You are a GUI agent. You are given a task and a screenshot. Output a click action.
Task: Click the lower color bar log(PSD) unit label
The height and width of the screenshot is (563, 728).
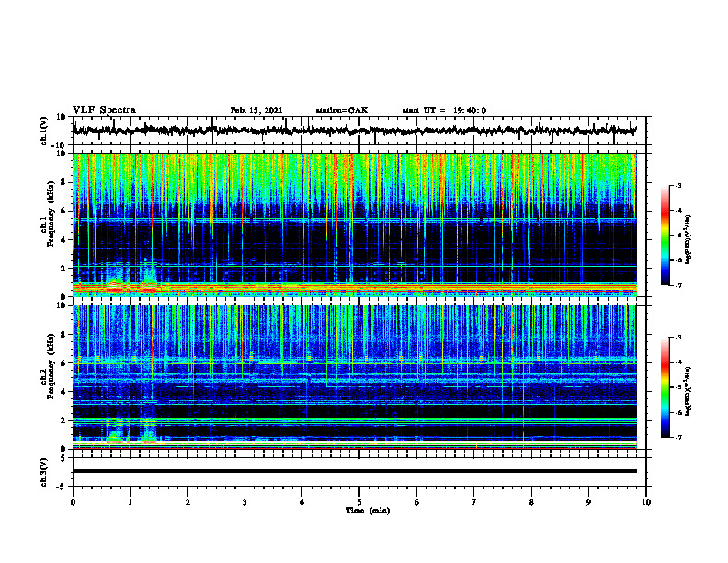(x=688, y=391)
